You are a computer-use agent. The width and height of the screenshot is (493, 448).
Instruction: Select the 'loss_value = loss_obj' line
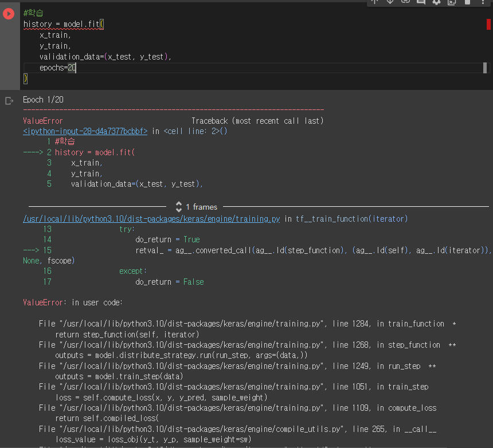point(153,439)
